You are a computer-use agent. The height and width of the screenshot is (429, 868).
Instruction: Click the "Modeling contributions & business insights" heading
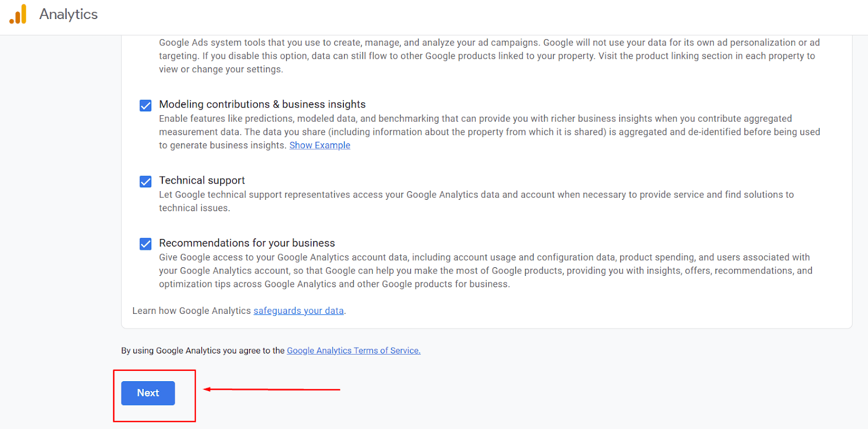262,104
